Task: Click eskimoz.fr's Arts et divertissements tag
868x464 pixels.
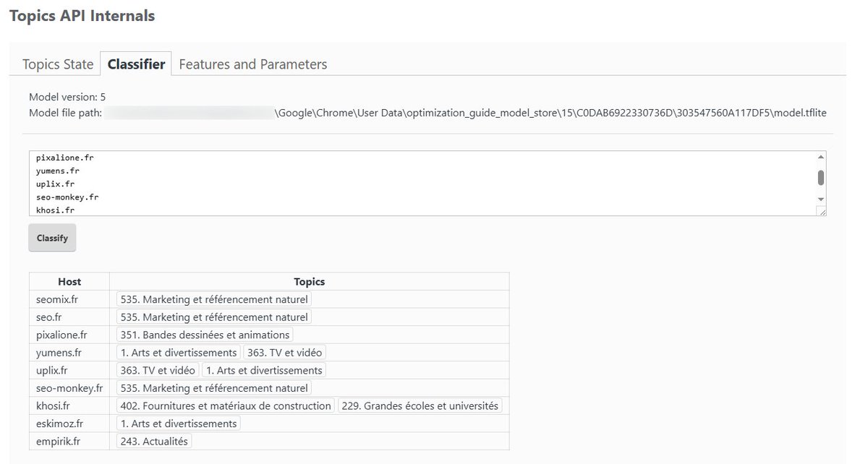Action: pos(179,424)
